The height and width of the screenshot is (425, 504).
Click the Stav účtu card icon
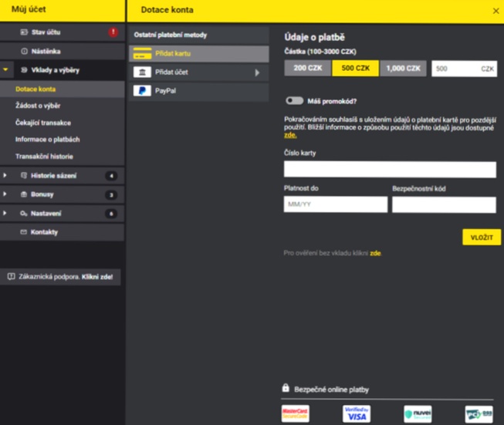(x=24, y=32)
